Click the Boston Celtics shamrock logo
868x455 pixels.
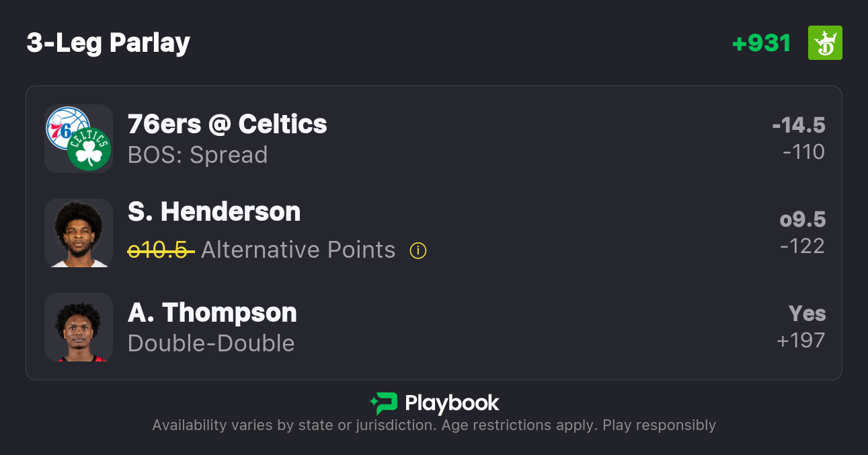(x=89, y=149)
